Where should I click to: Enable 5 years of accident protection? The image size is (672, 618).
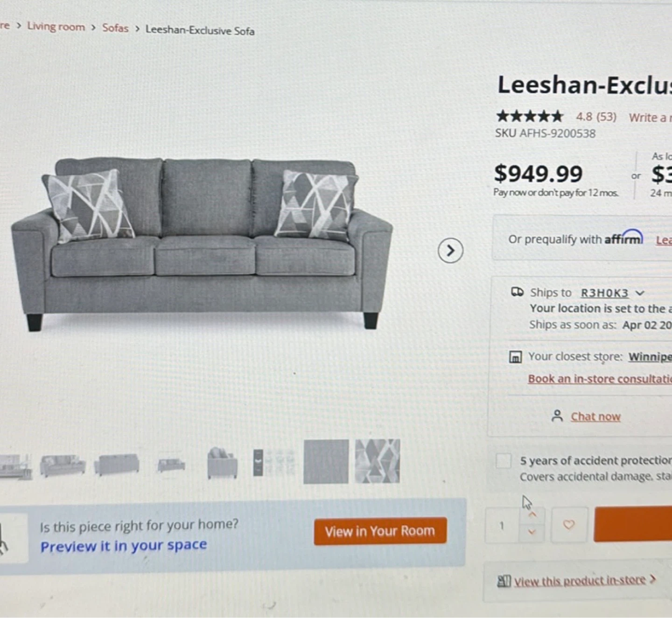coord(503,461)
